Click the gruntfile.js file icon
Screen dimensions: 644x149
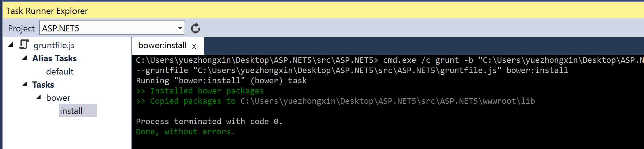click(24, 45)
